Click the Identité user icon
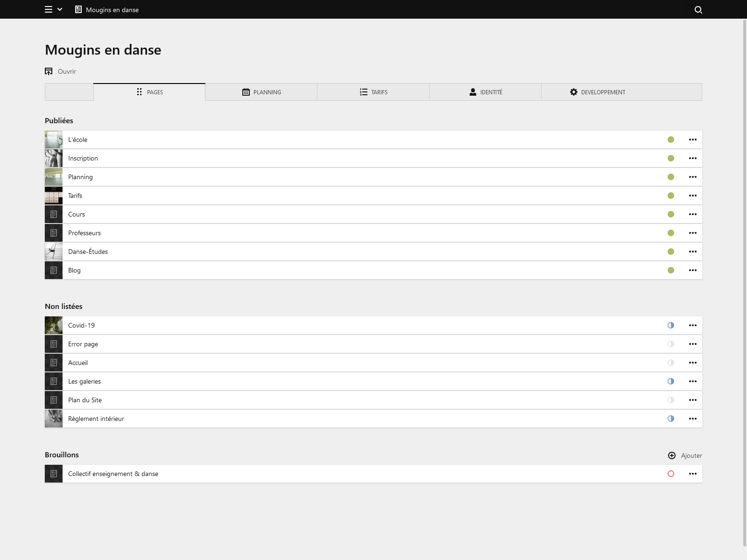This screenshot has width=747, height=560. click(472, 92)
